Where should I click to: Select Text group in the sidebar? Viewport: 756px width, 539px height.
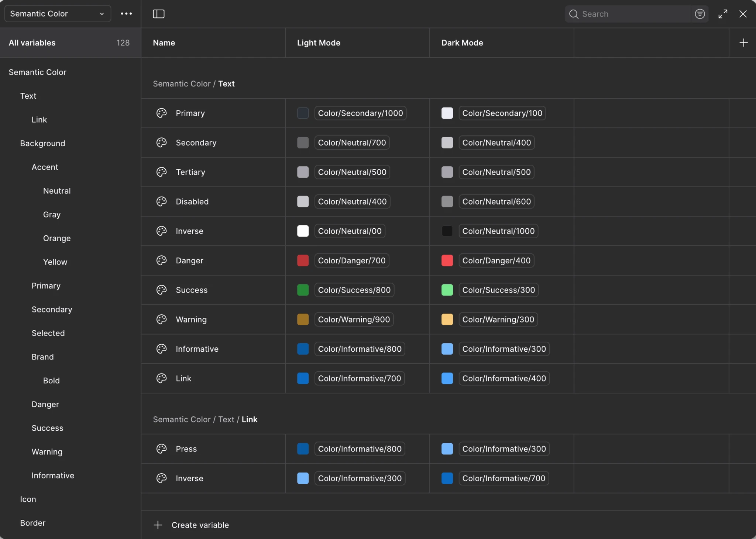point(28,96)
